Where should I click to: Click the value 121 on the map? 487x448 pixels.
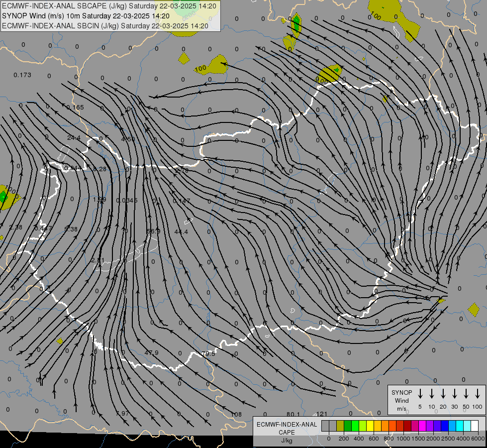(322, 414)
